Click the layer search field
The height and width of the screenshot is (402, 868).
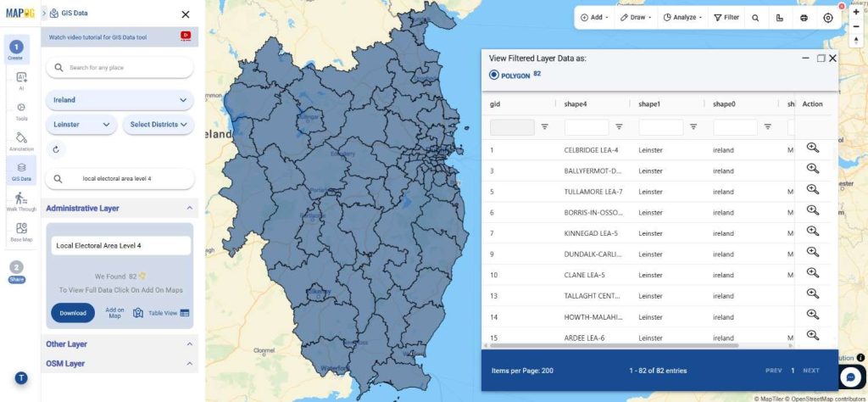[120, 179]
